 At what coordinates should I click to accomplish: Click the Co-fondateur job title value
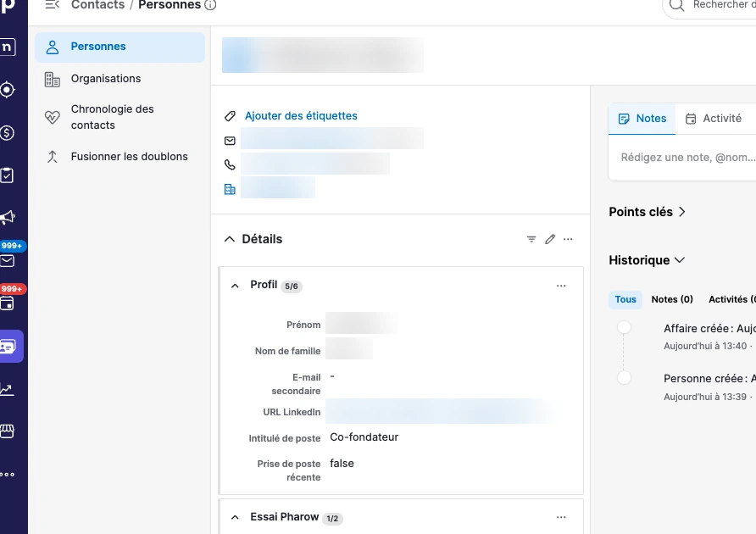(x=364, y=437)
